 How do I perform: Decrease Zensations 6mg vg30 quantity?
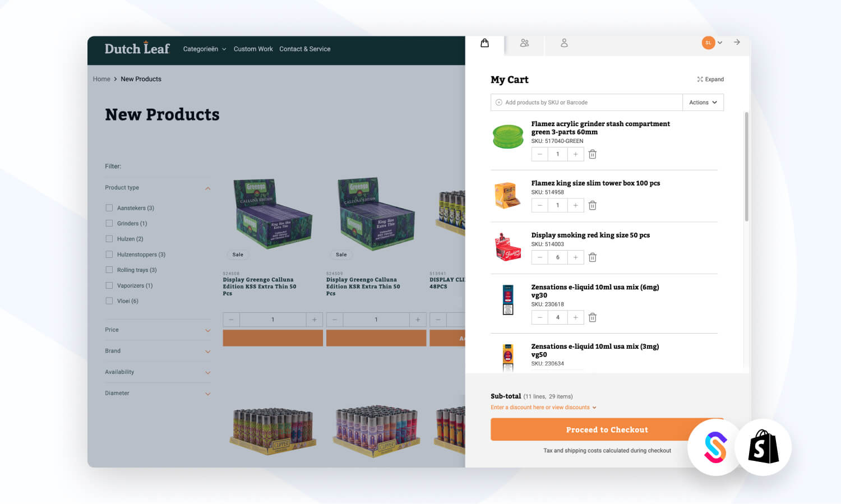coord(539,317)
